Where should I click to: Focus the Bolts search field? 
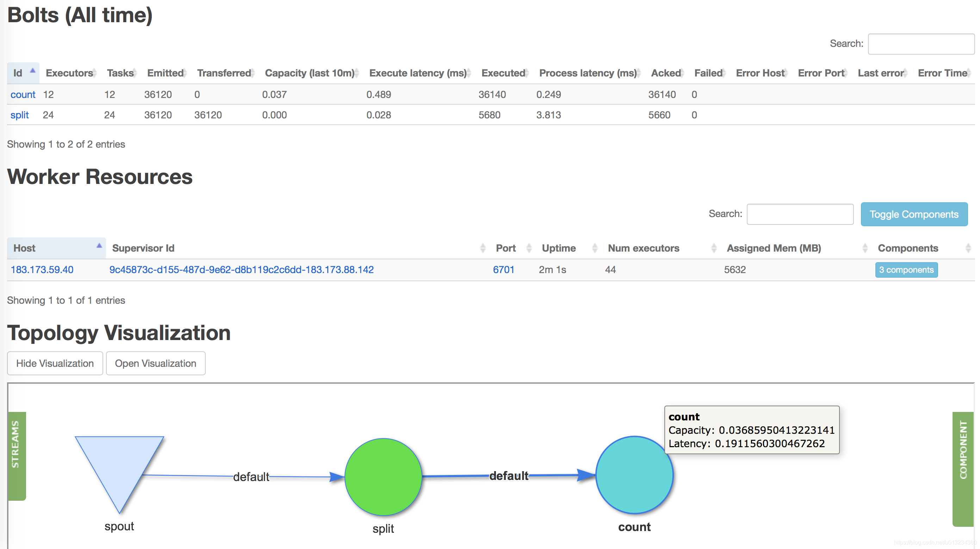pos(921,44)
